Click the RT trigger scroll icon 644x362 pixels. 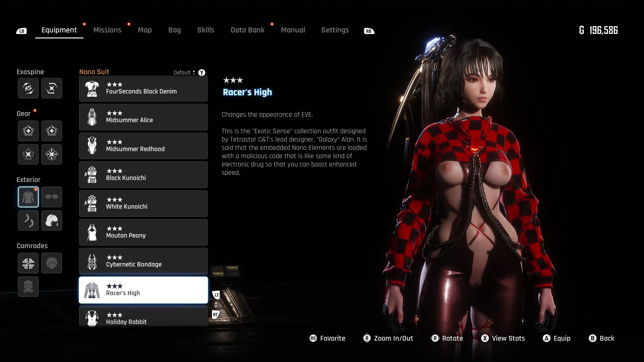click(216, 314)
